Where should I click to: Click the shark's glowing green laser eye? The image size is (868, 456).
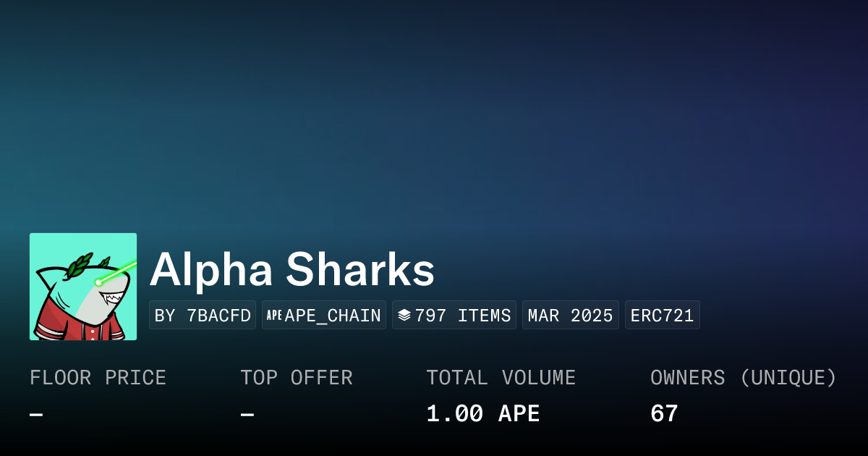coord(99,282)
